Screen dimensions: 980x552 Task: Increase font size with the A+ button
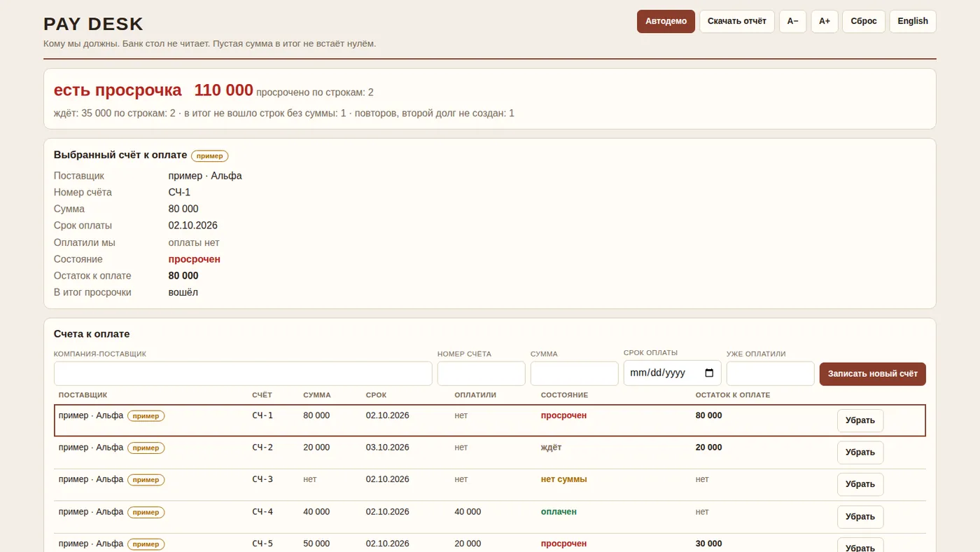[x=825, y=21]
